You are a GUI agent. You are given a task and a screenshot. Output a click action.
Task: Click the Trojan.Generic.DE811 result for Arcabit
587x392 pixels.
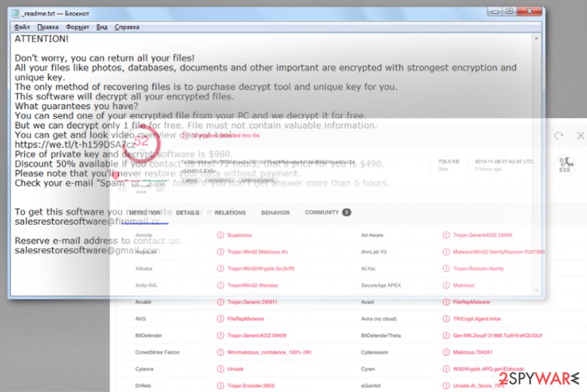click(252, 302)
